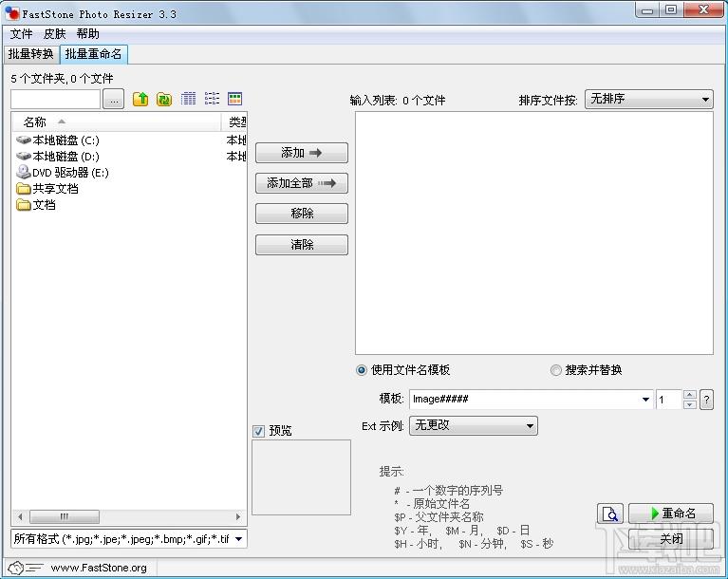Select DVD drive (E:) entry
Viewport: 728px width, 579px height.
pyautogui.click(x=63, y=173)
